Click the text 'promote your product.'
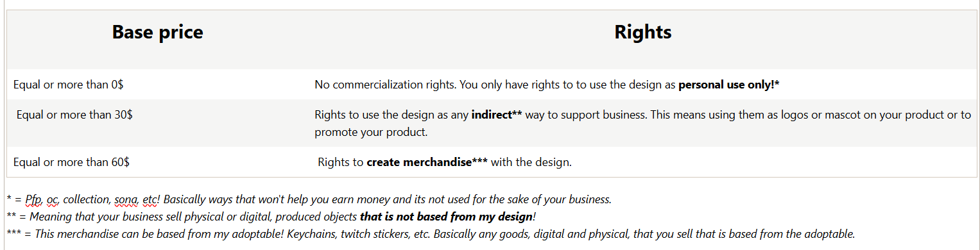Screen dimensions: 980x250 point(371,133)
